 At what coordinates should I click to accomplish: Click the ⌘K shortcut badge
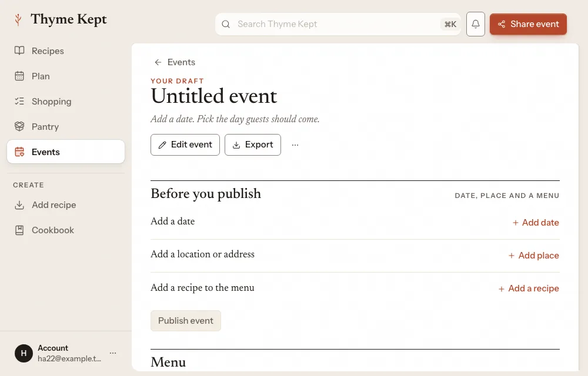(450, 24)
